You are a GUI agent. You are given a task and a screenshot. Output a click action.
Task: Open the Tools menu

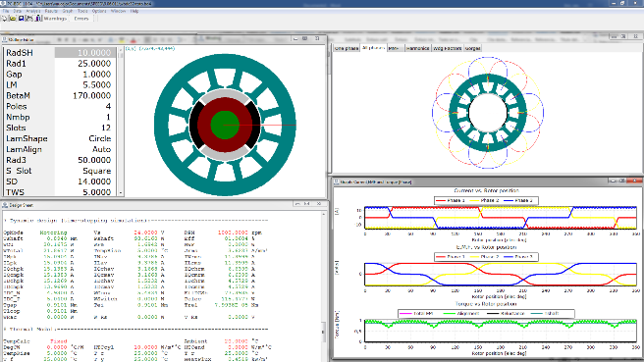click(82, 11)
